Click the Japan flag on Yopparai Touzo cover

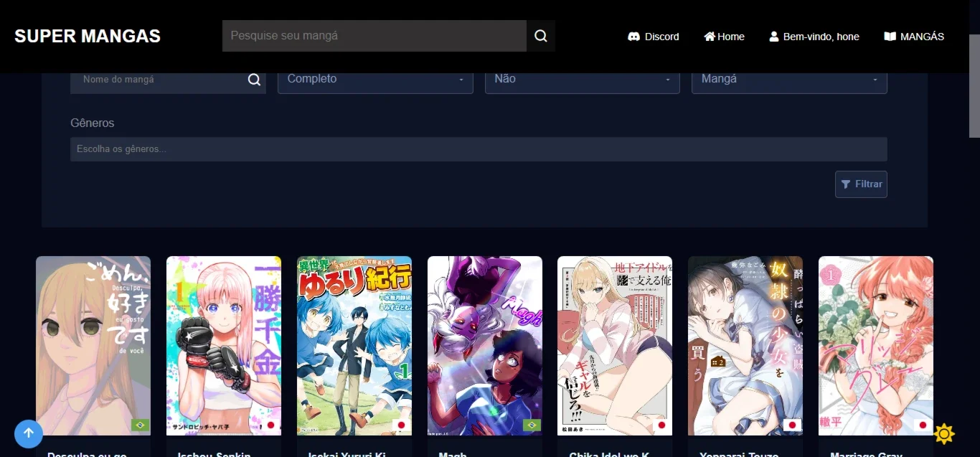pyautogui.click(x=792, y=425)
